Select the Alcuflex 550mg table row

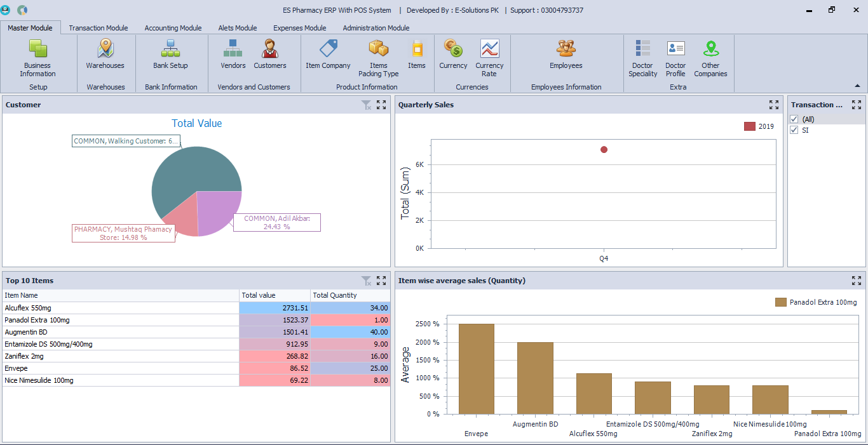121,308
